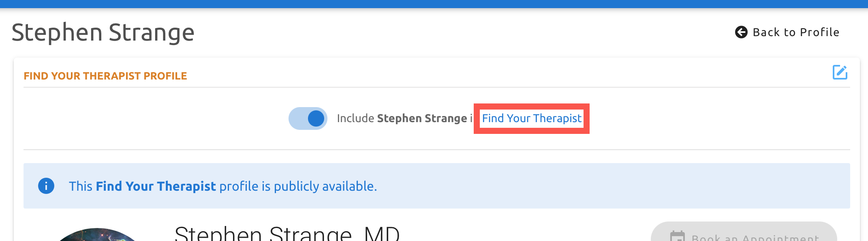Select the information icon in the banner
The width and height of the screenshot is (868, 241).
tap(46, 186)
